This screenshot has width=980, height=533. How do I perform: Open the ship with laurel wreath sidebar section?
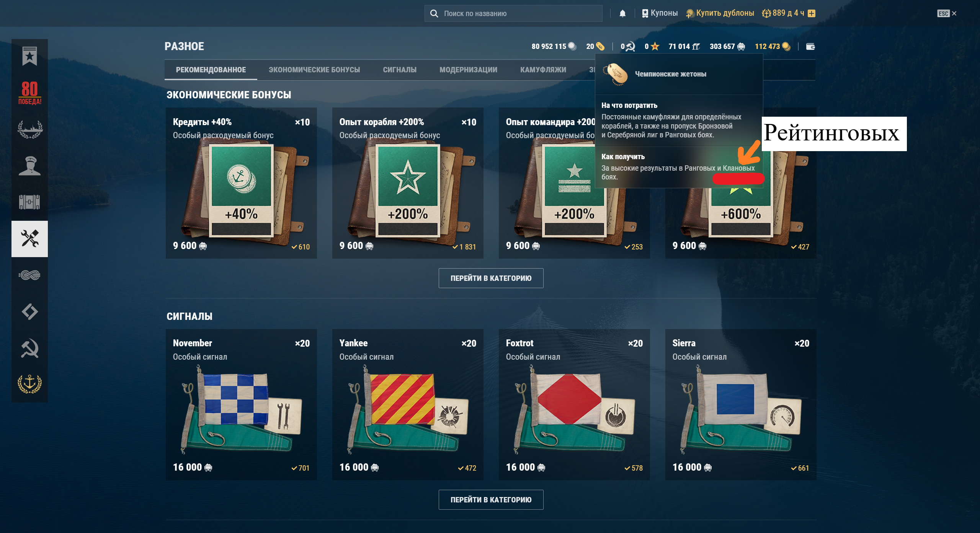(29, 129)
